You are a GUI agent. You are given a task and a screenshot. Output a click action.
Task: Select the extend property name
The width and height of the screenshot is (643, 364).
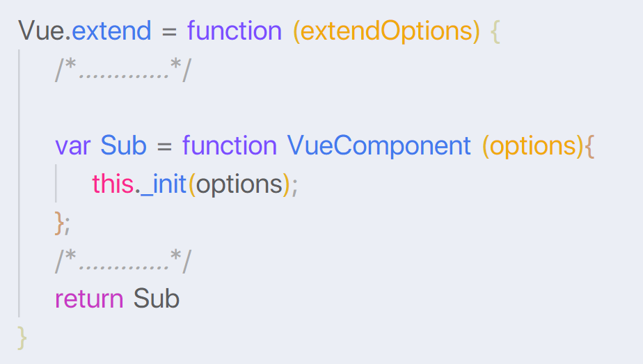(111, 31)
